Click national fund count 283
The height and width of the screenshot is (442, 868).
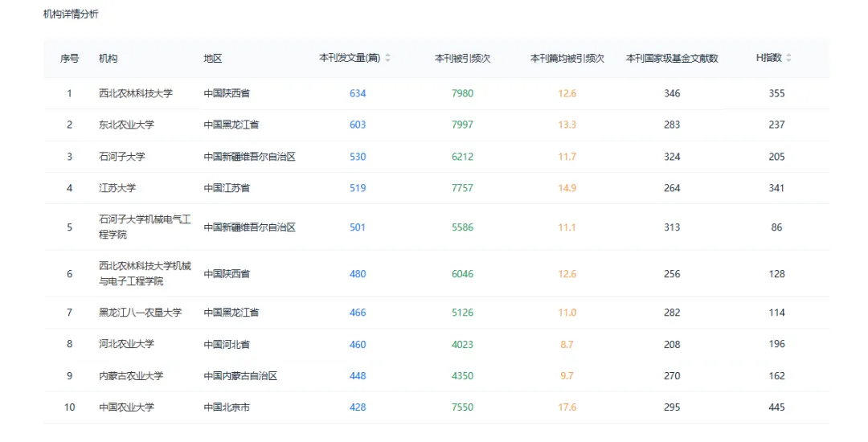click(672, 125)
